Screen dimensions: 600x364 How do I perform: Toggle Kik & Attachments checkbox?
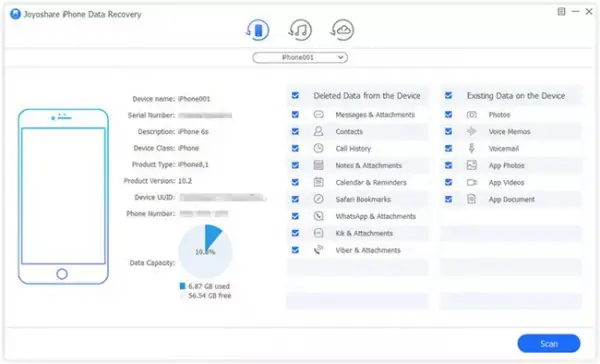[295, 233]
